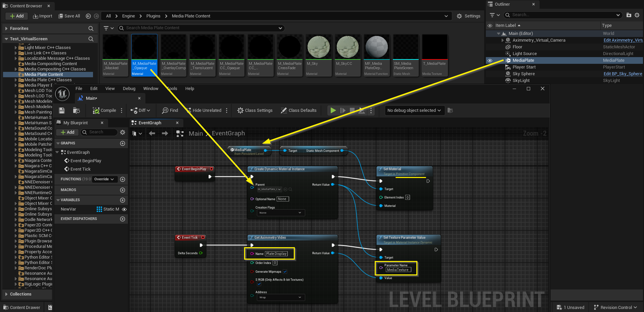Open Class Settings

[x=255, y=110]
